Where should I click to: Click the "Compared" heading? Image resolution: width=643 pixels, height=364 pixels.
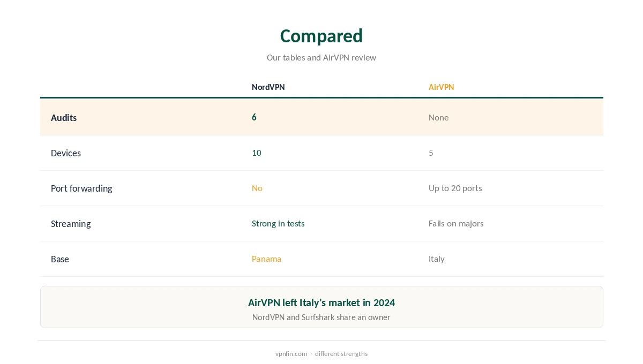(322, 36)
